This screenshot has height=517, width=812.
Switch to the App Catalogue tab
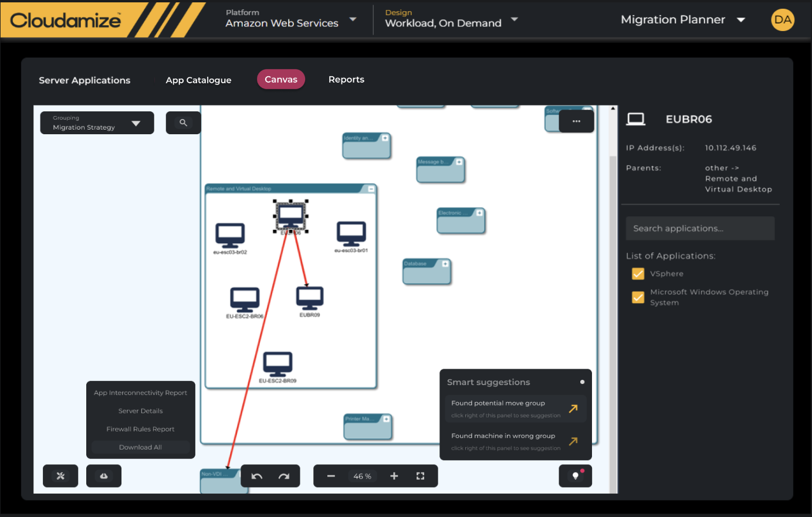tap(198, 80)
